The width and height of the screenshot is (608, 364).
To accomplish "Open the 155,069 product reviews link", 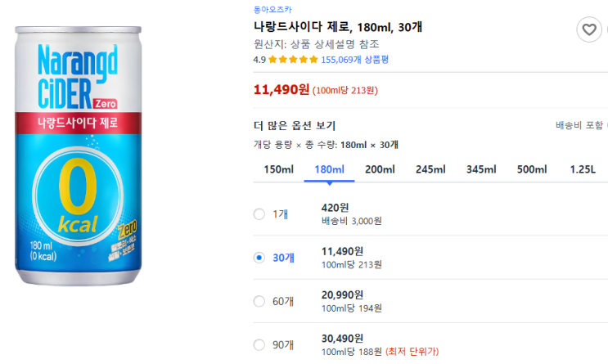I will pos(354,60).
